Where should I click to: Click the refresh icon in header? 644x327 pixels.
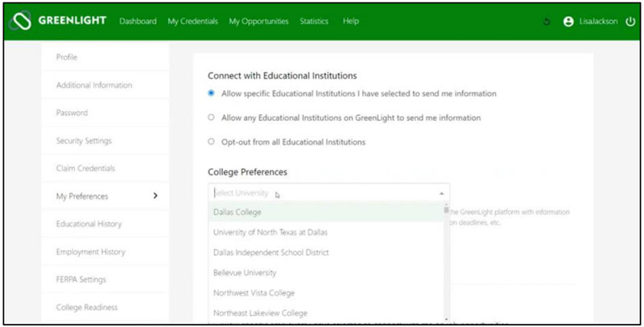pos(547,22)
